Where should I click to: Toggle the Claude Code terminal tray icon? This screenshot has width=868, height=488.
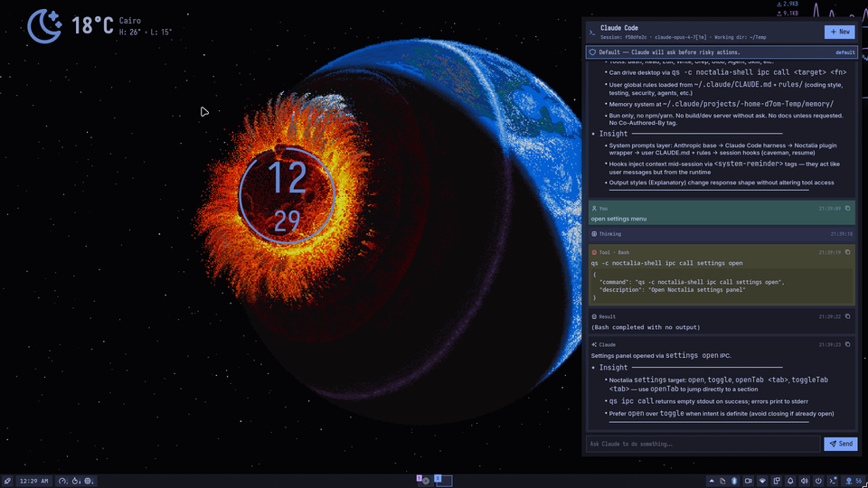[x=833, y=481]
